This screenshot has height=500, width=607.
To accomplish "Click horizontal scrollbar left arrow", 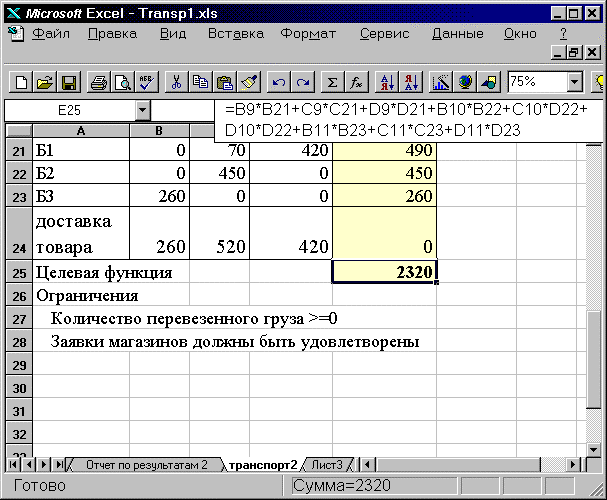I will click(x=368, y=464).
